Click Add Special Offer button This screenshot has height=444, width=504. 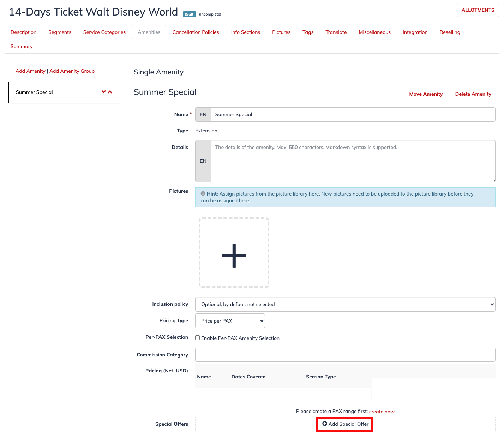tap(345, 424)
